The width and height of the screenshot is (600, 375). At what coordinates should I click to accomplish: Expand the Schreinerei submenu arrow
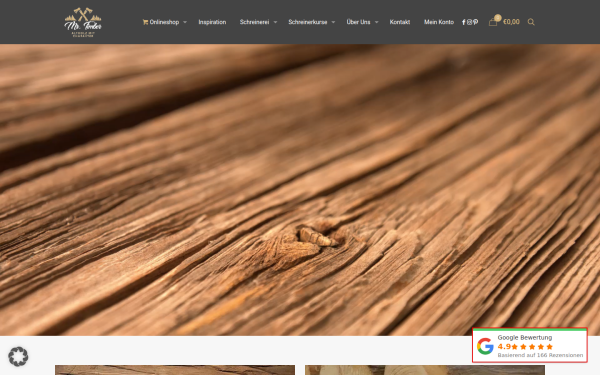click(x=275, y=22)
